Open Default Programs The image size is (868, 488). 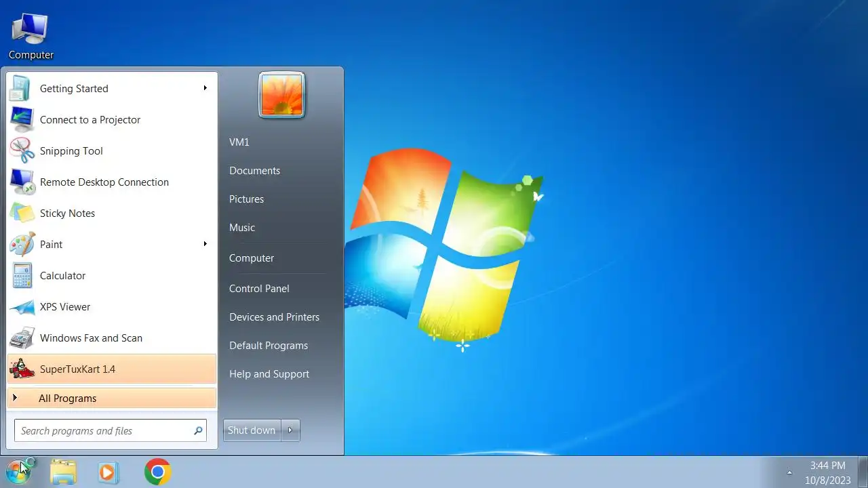269,345
